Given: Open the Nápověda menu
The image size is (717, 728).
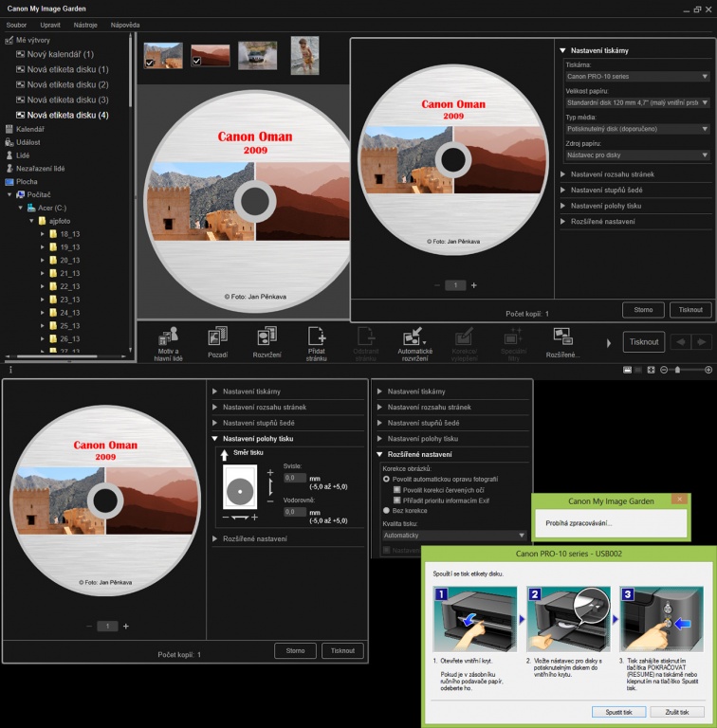Looking at the screenshot, I should pos(125,25).
